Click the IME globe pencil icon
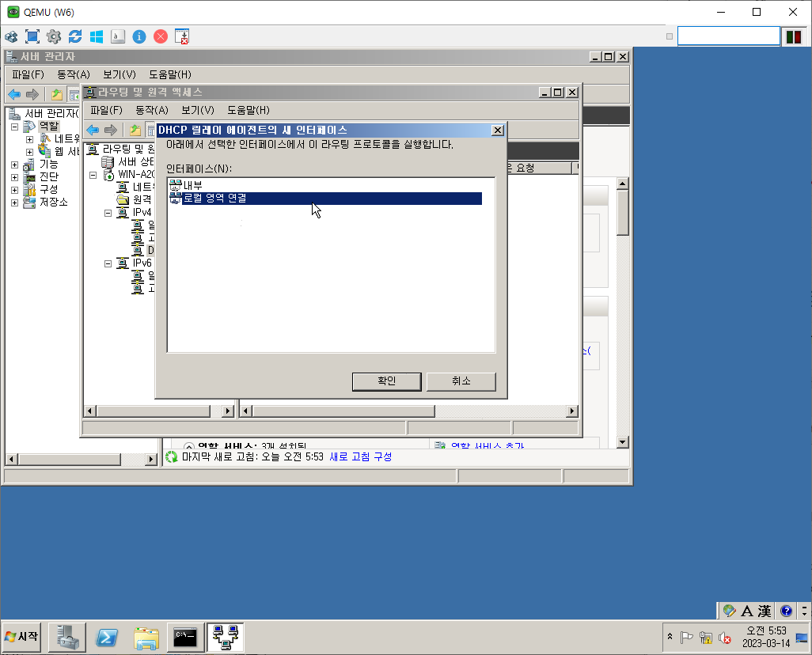This screenshot has width=812, height=655. pyautogui.click(x=729, y=611)
